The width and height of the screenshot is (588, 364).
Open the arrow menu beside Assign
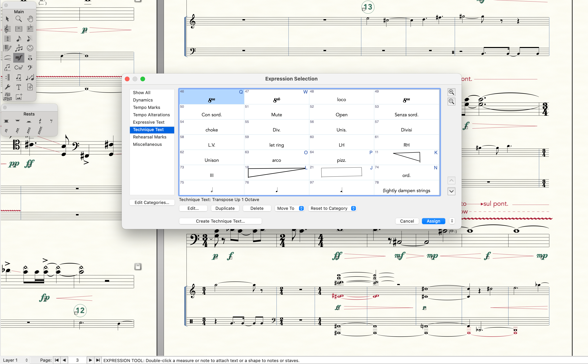tap(452, 221)
